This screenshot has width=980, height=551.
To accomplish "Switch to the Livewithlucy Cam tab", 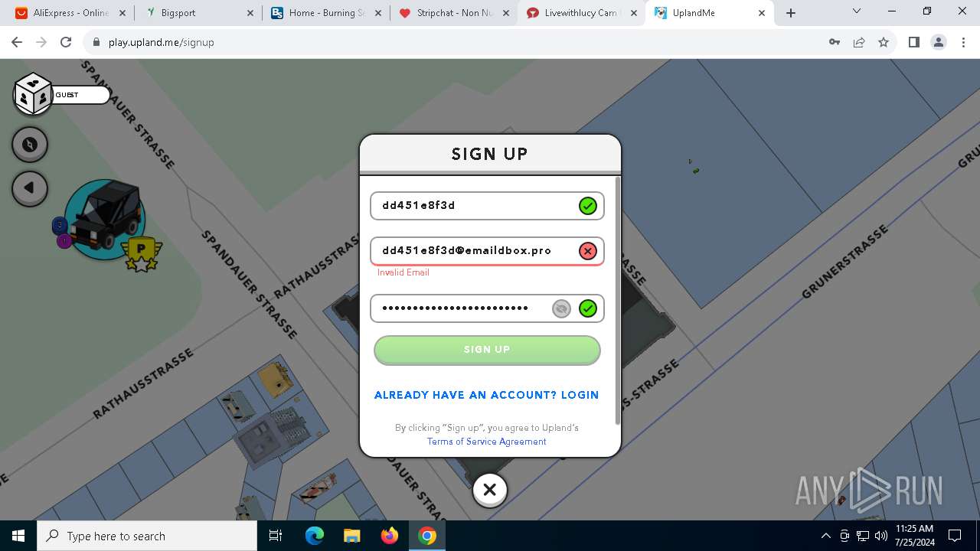I will 580,13.
